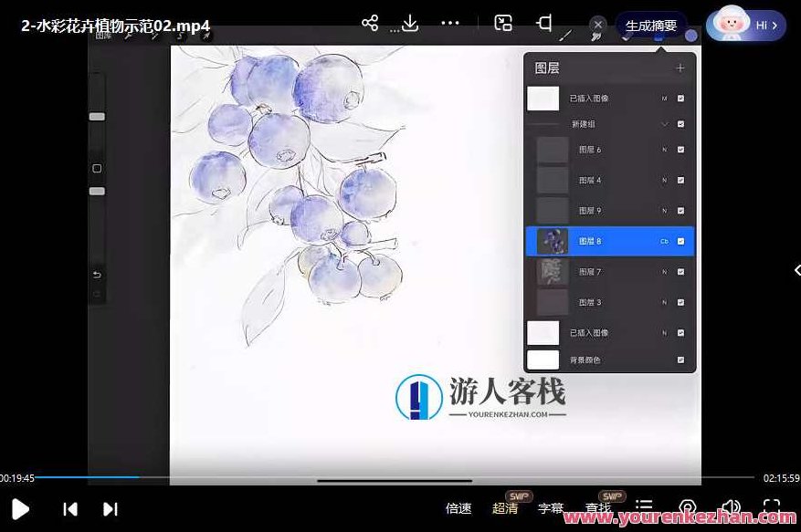801x532 pixels.
Task: Toggle the checkbox next to 图层 6
Action: point(680,149)
